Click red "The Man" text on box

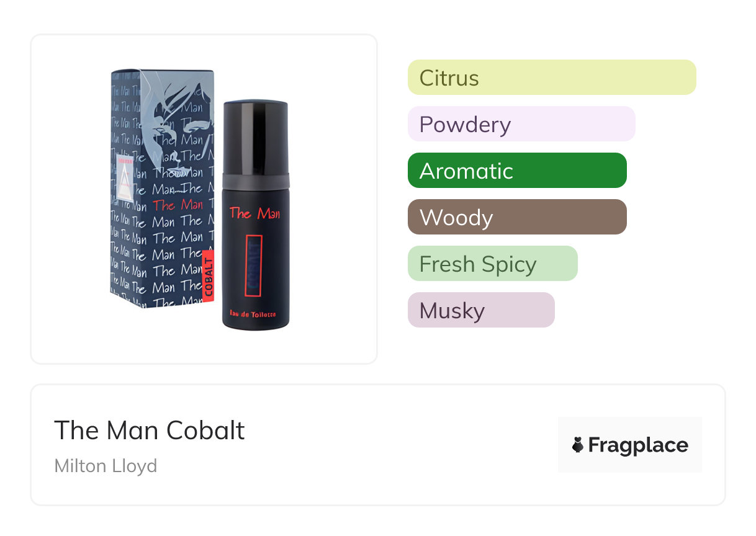pos(178,205)
